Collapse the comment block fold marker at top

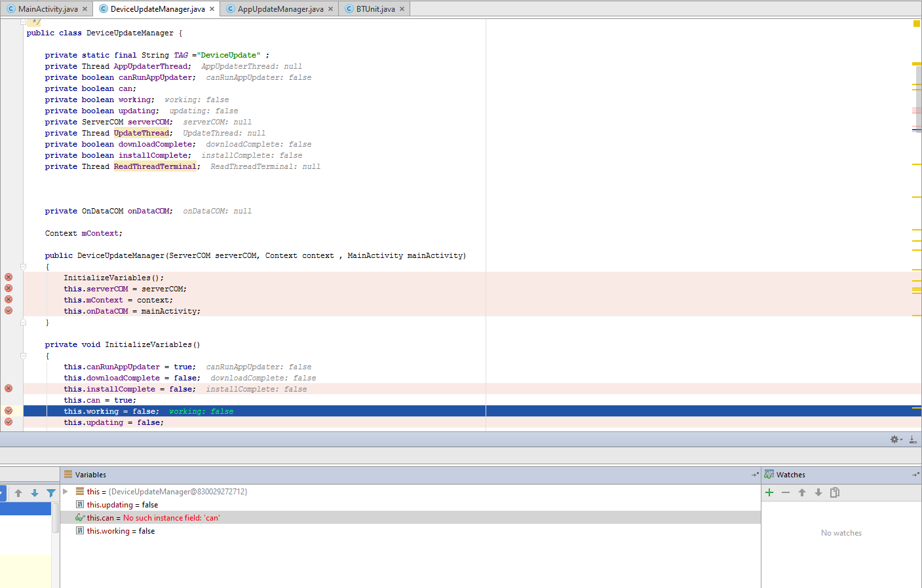pyautogui.click(x=23, y=22)
